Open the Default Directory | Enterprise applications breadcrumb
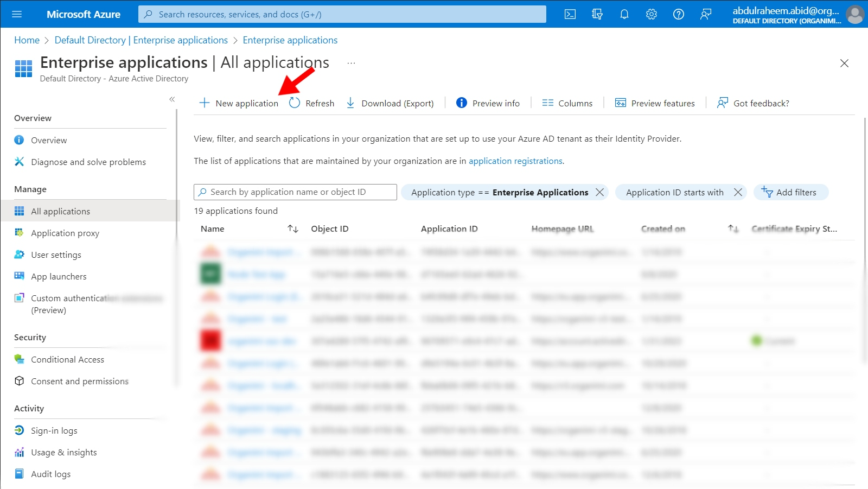The width and height of the screenshot is (868, 489). (x=141, y=40)
